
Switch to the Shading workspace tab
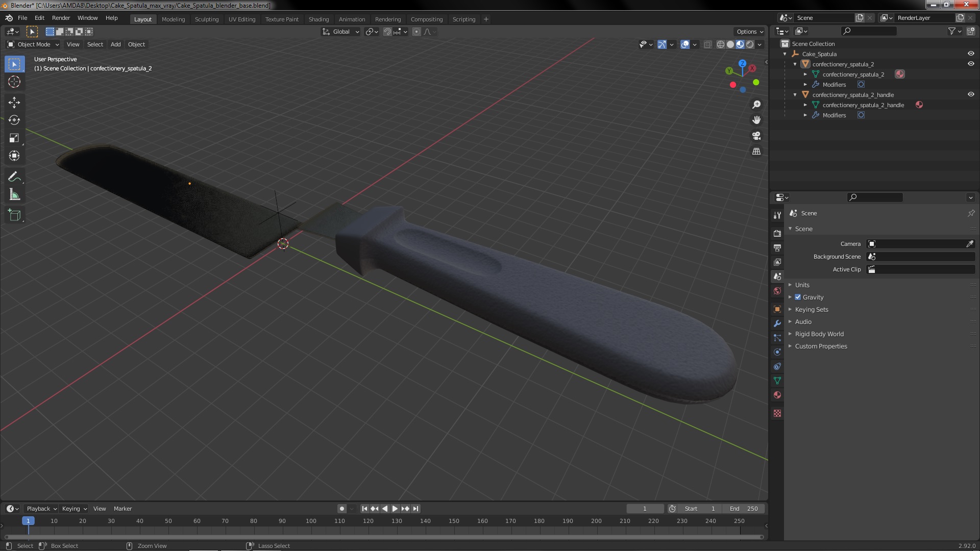click(318, 19)
